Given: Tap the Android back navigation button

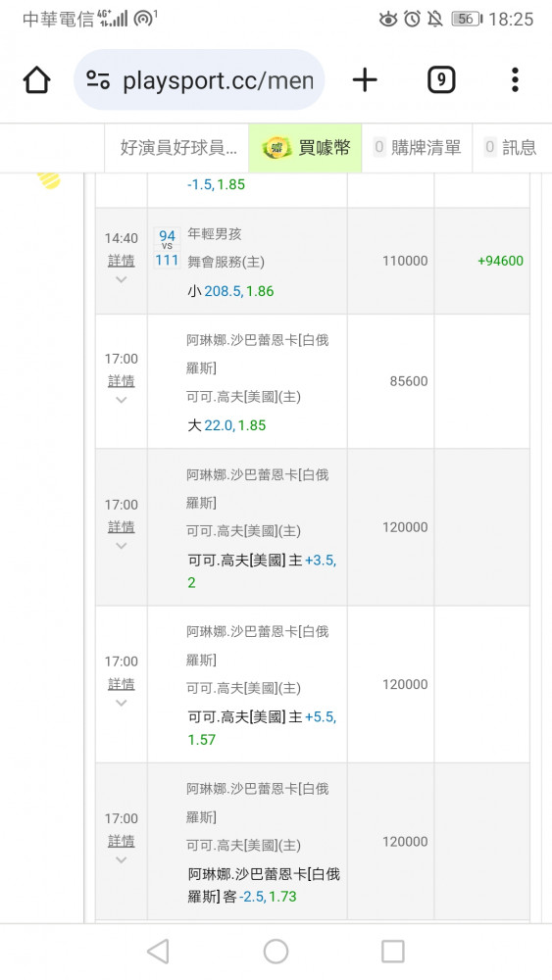Looking at the screenshot, I should coord(158,952).
